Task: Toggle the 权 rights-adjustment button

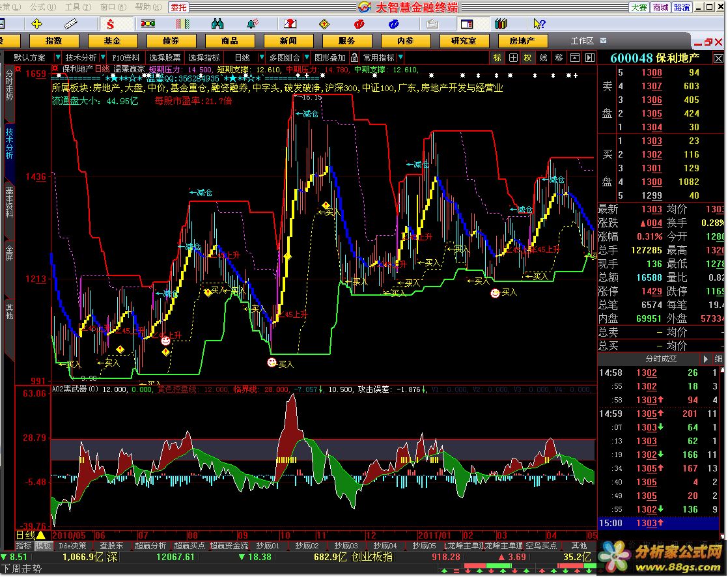Action: coord(528,57)
